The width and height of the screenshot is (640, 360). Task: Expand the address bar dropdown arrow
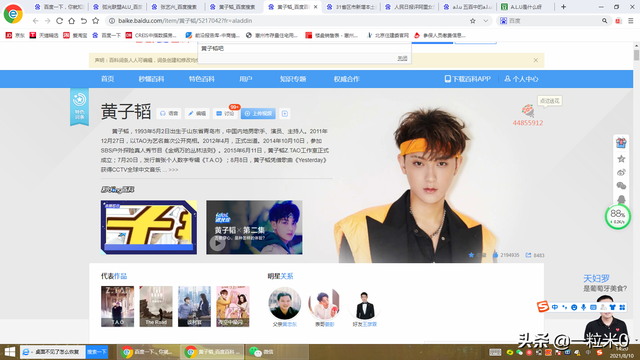(x=485, y=21)
